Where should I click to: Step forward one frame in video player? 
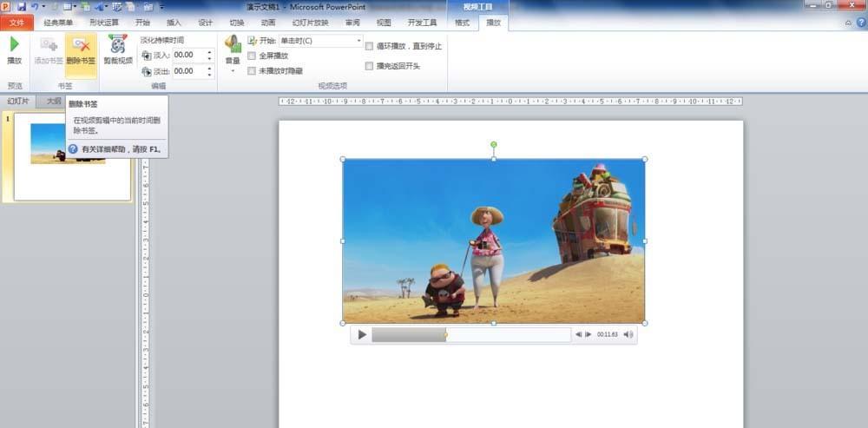[589, 334]
